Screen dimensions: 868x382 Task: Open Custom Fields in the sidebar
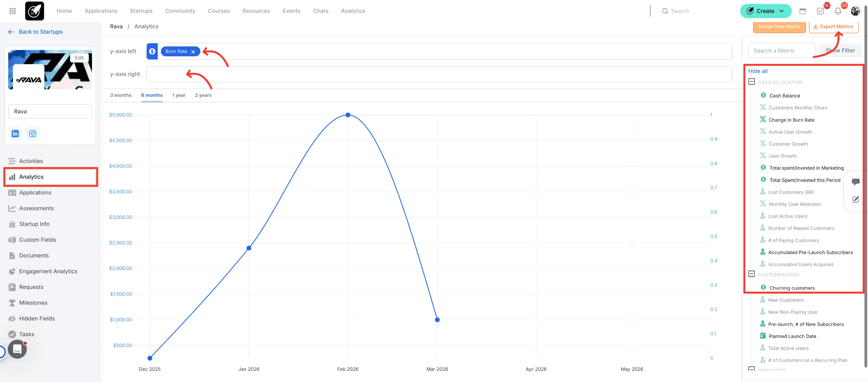coord(50,240)
